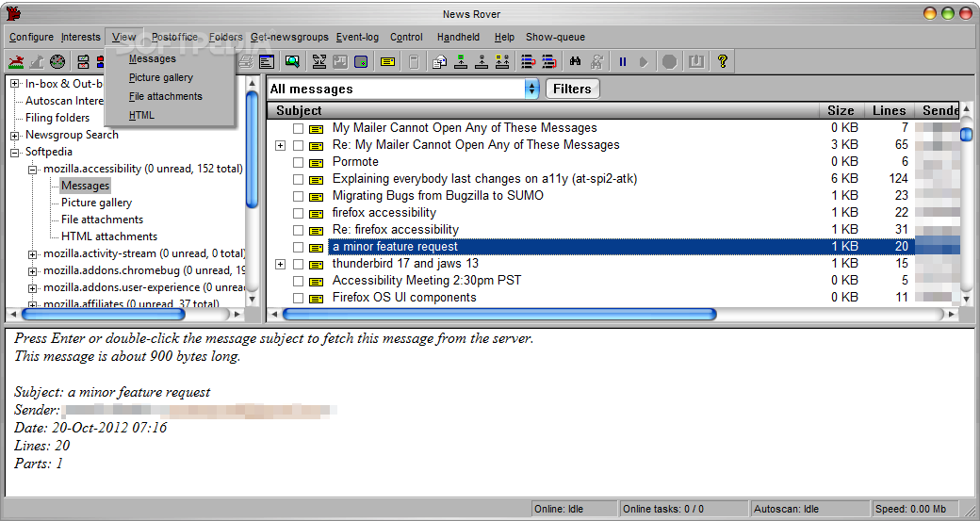Tick checkbox for 'My Mailer Cannot Open' message

pyautogui.click(x=298, y=129)
